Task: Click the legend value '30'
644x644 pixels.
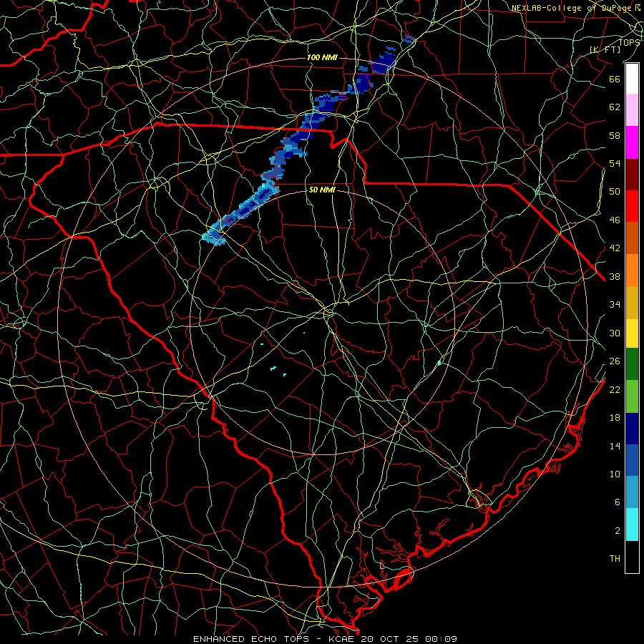Action: (615, 333)
